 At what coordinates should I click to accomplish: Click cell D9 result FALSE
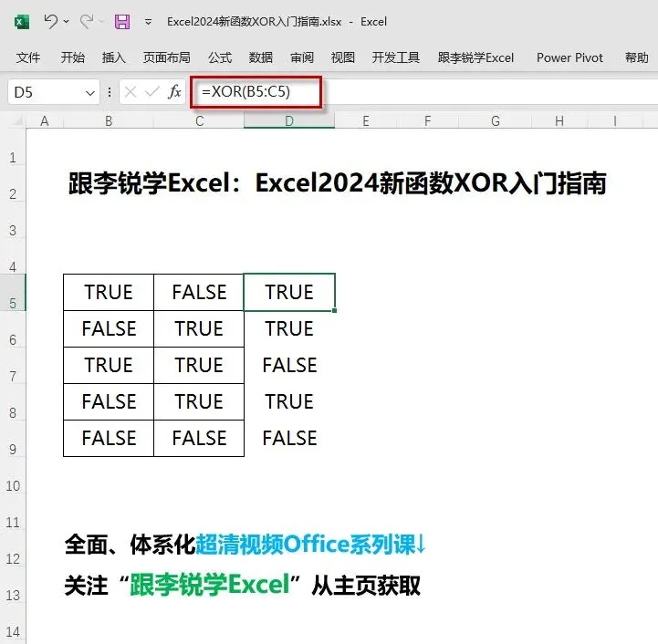click(289, 438)
